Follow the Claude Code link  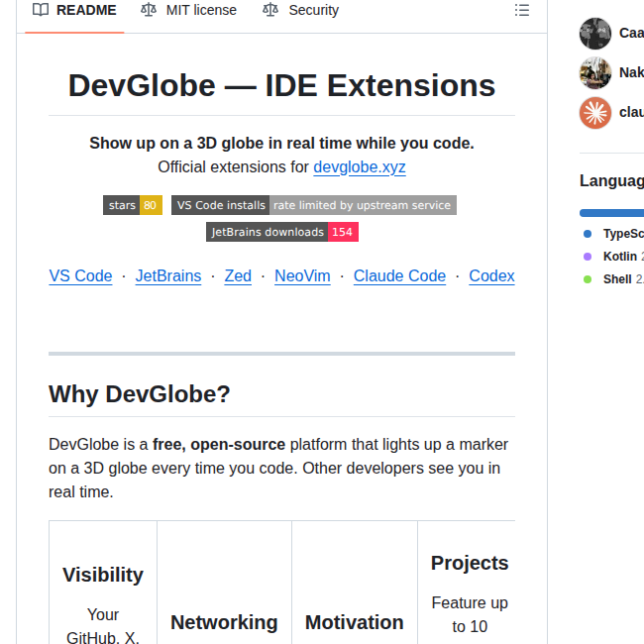pos(399,276)
